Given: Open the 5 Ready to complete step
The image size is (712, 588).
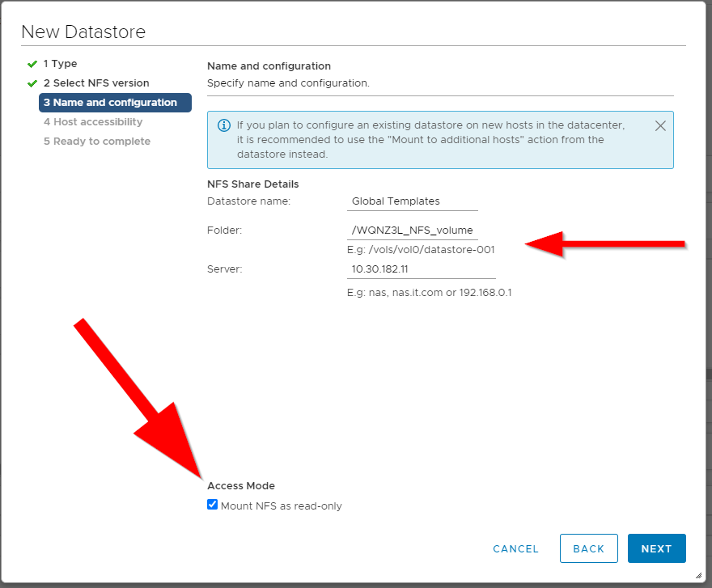Looking at the screenshot, I should [x=97, y=142].
